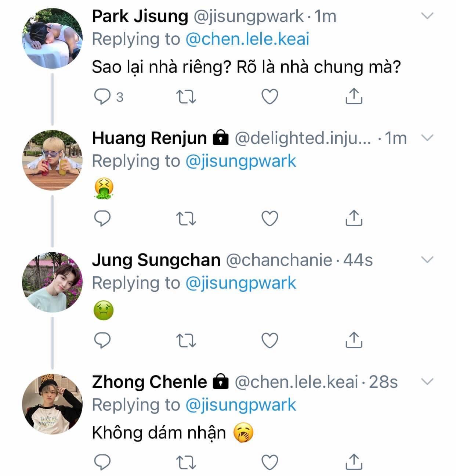This screenshot has width=456, height=476.
Task: Share Jung Sungchan's tweet
Action: (x=354, y=340)
